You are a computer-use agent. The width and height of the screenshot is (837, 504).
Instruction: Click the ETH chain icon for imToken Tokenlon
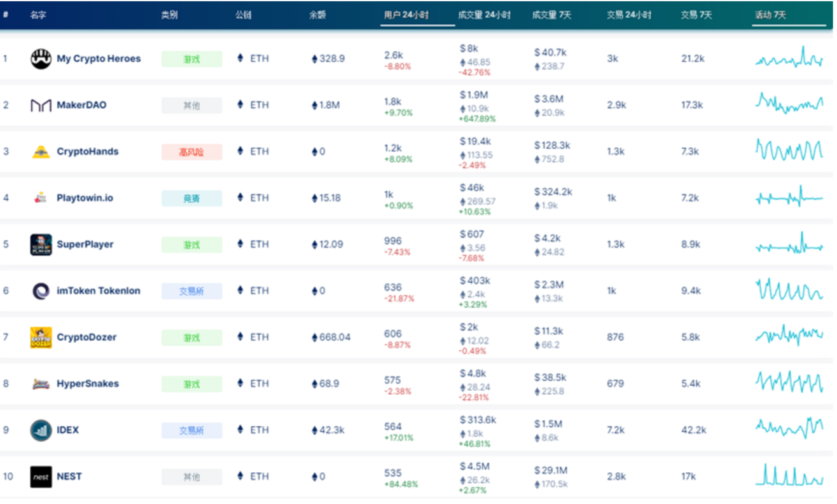coord(240,290)
